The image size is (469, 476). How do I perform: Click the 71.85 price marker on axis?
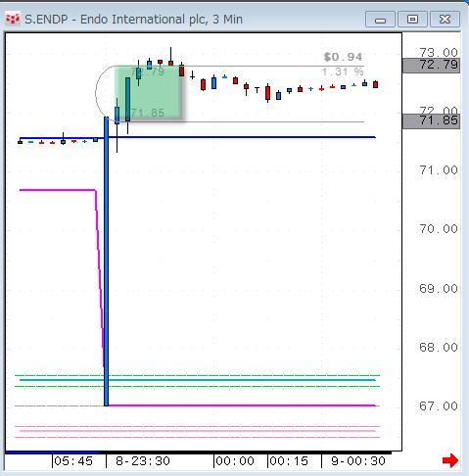[431, 120]
